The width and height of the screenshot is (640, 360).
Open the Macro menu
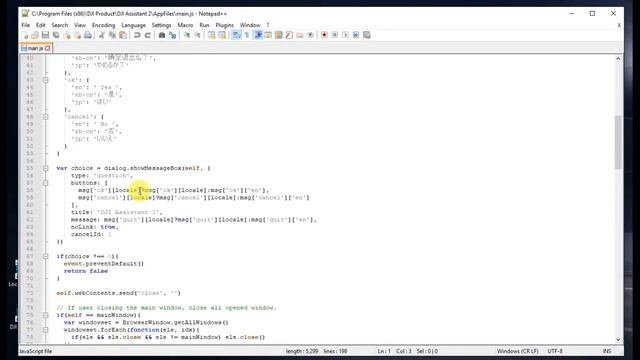185,25
